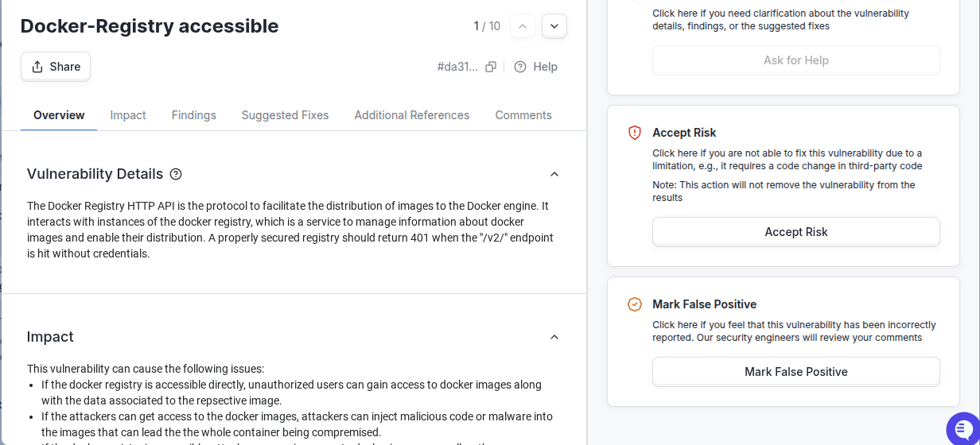Switch to the Impact tab

[x=128, y=115]
